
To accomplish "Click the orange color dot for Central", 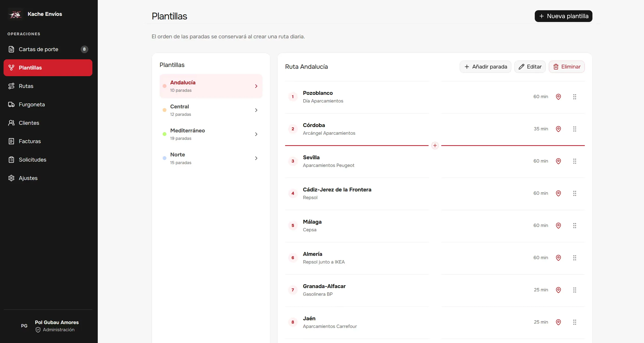I will pyautogui.click(x=164, y=110).
